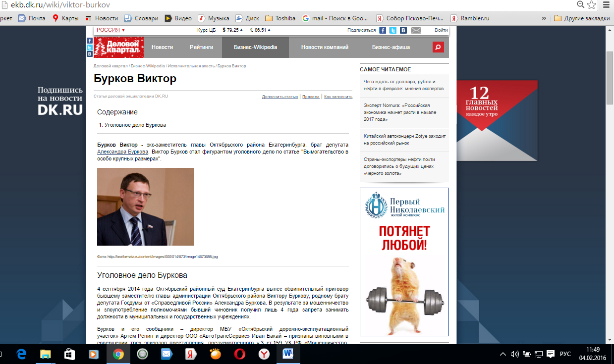This screenshot has width=614, height=364.
Task: Open the Словари bookmark
Action: coord(141,18)
